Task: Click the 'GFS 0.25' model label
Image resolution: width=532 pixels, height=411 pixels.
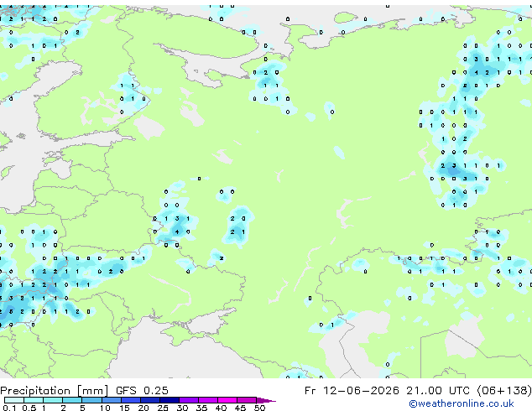Action: pyautogui.click(x=142, y=390)
